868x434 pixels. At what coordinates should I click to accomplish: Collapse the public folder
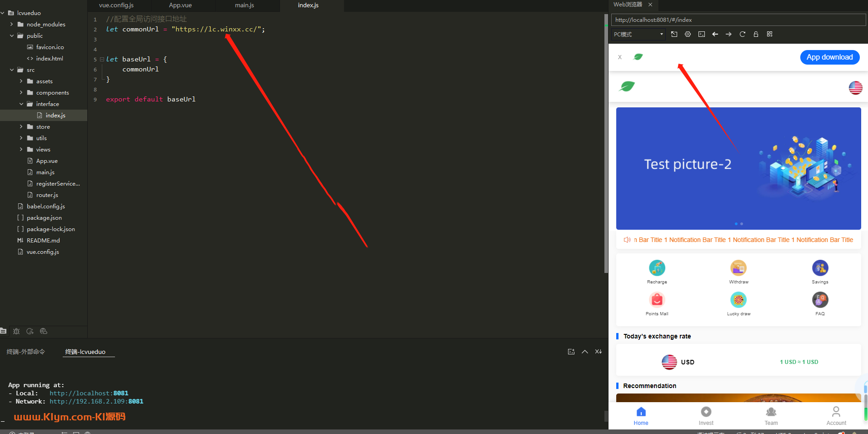(11, 35)
